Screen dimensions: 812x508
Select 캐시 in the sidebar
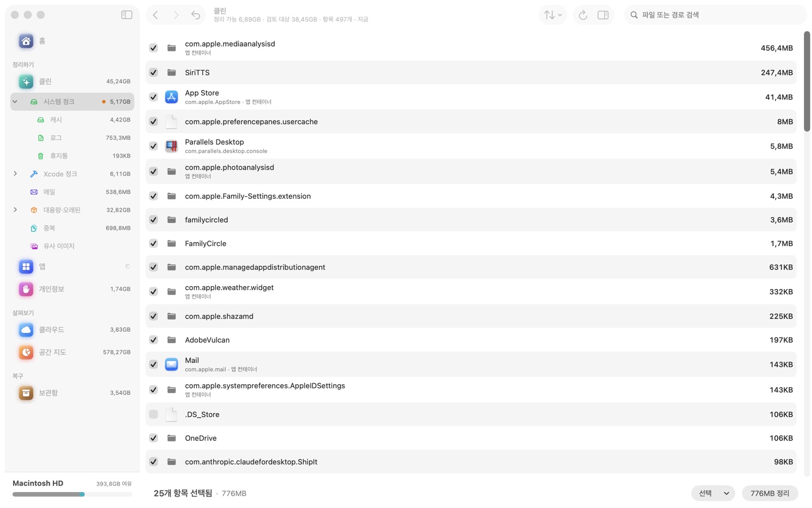coord(72,120)
